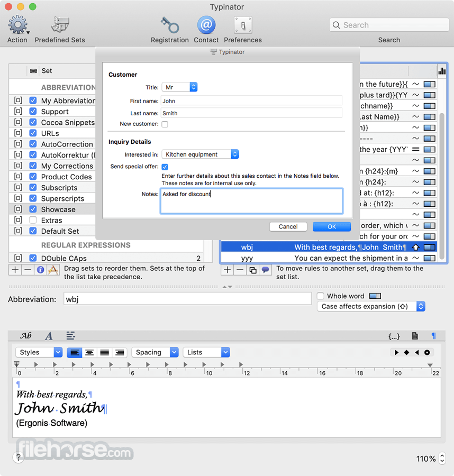This screenshot has width=454, height=476.
Task: Align text right
Action: coord(120,352)
